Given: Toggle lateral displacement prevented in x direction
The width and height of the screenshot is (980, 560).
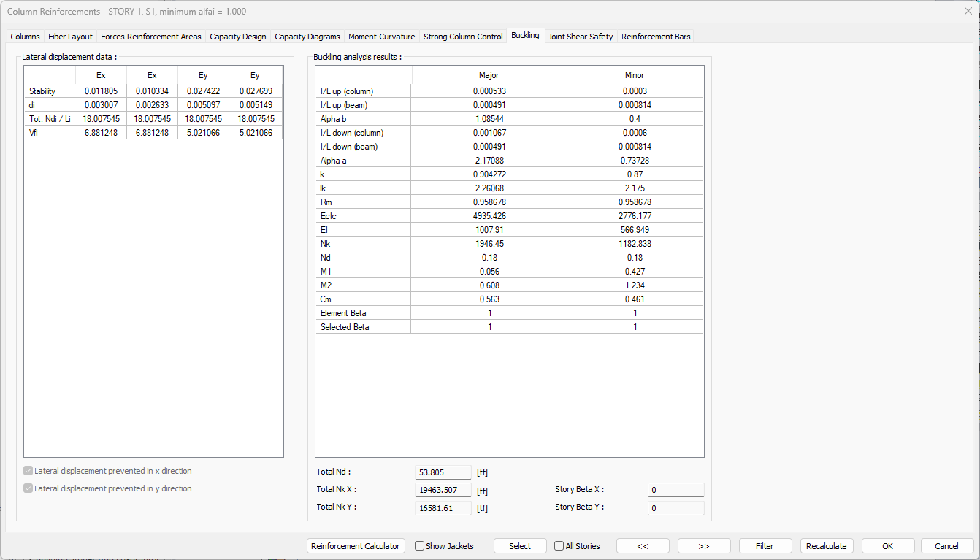Looking at the screenshot, I should point(28,472).
